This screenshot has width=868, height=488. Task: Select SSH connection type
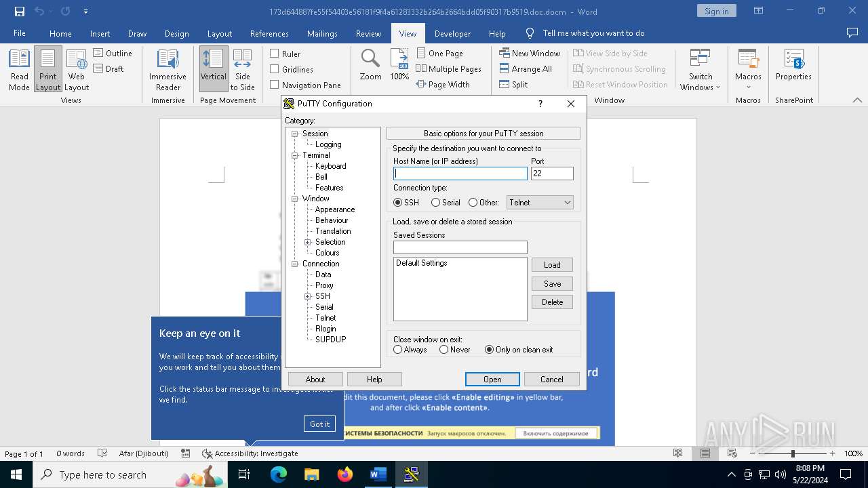398,202
